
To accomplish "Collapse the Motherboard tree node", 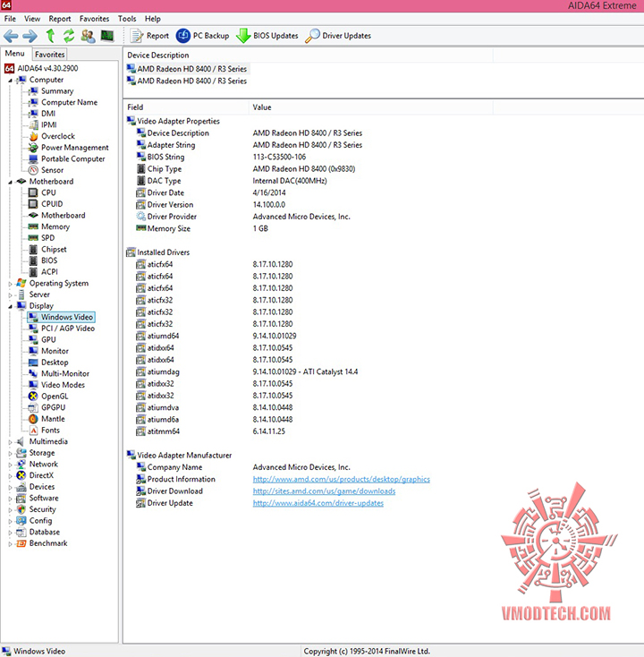I will 11,183.
